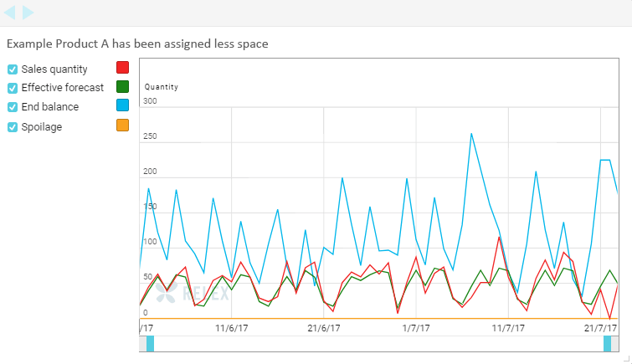Open the blue End balance color swatch
This screenshot has width=632, height=364.
[122, 106]
